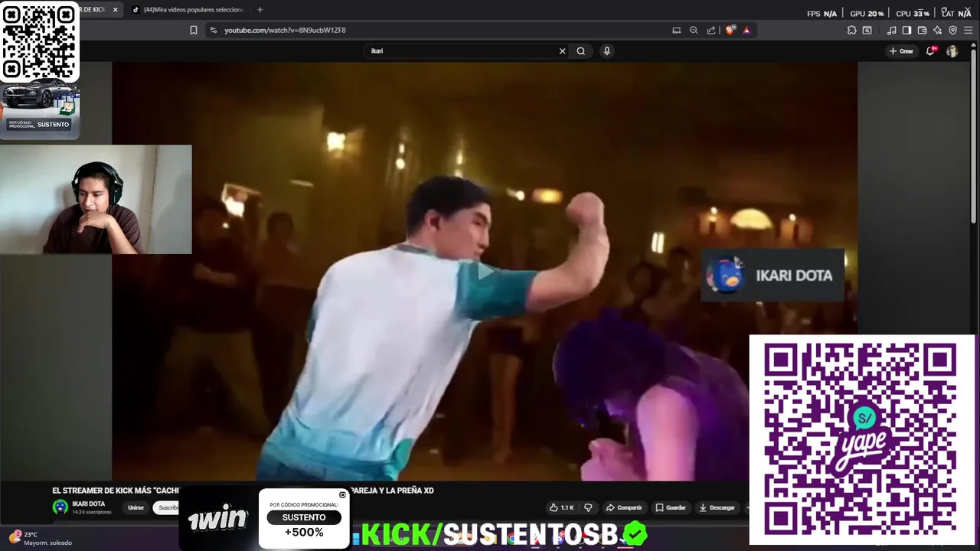Click the video player to toggle playback
Viewport: 980px width, 551px height.
click(x=485, y=271)
